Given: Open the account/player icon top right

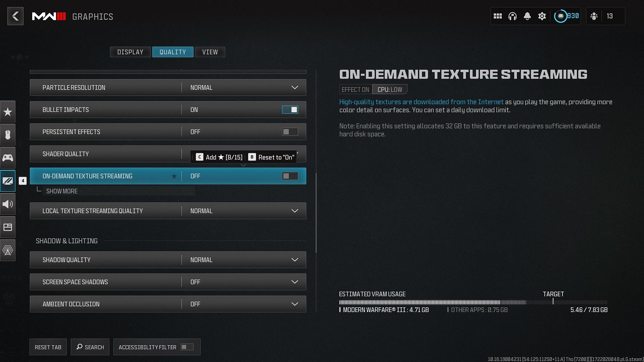Looking at the screenshot, I should click(x=594, y=16).
